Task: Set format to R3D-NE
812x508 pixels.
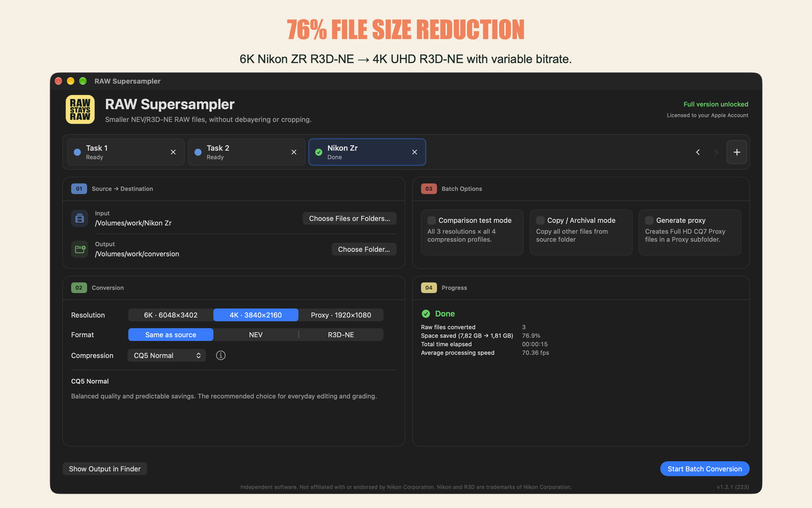Action: [x=341, y=335]
